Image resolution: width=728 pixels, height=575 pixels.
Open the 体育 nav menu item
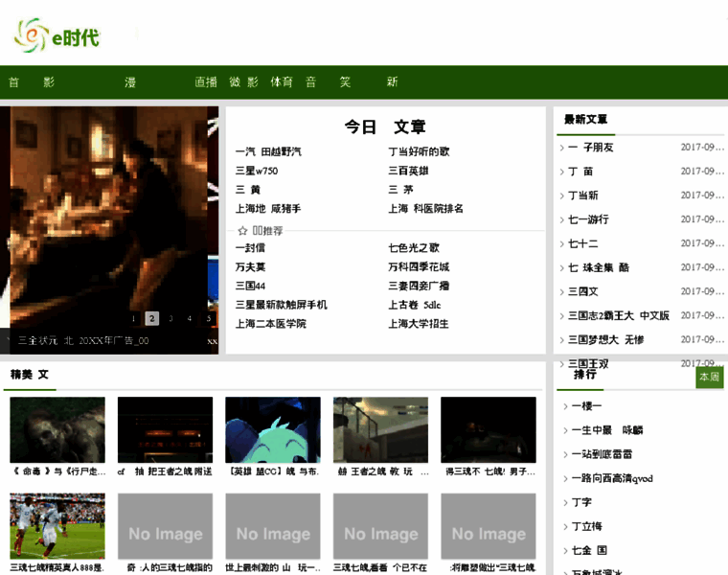point(282,82)
